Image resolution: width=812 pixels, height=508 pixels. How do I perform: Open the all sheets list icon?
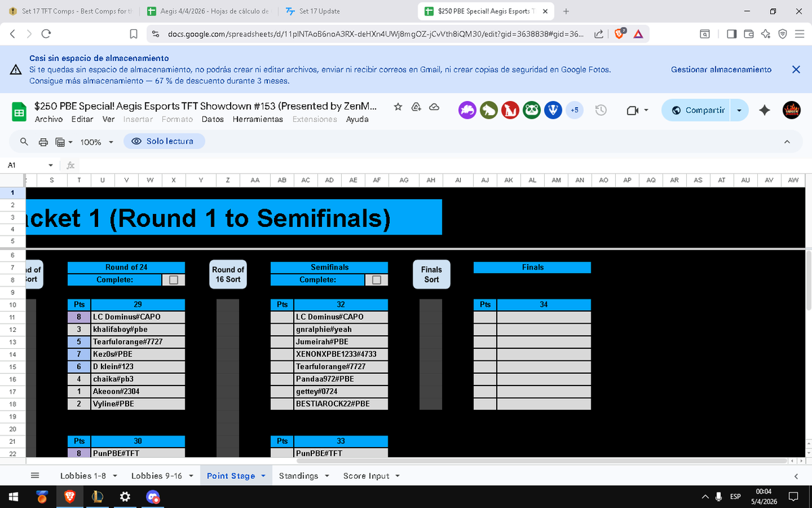coord(35,475)
